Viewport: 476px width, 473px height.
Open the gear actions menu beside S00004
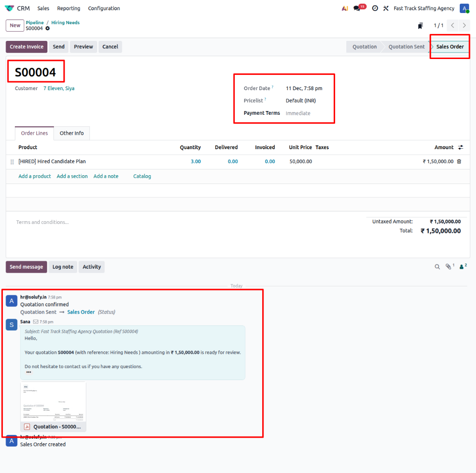(47, 28)
